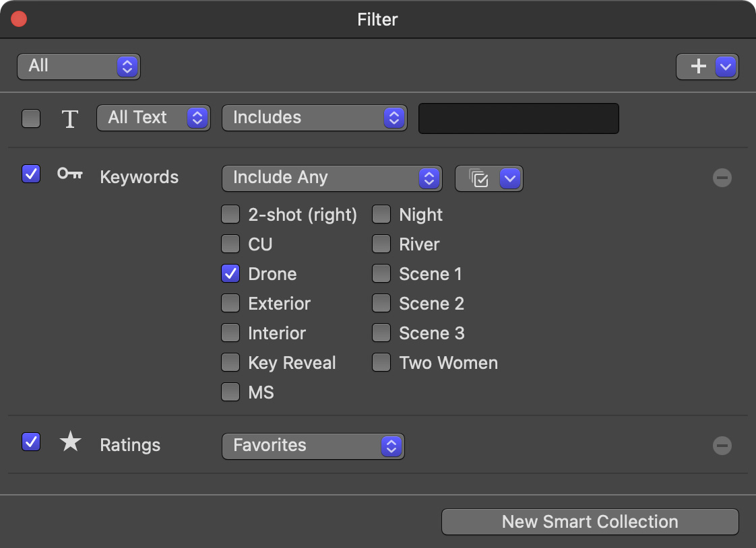Image resolution: width=756 pixels, height=548 pixels.
Task: Enable the Text filter checkbox
Action: tap(31, 118)
